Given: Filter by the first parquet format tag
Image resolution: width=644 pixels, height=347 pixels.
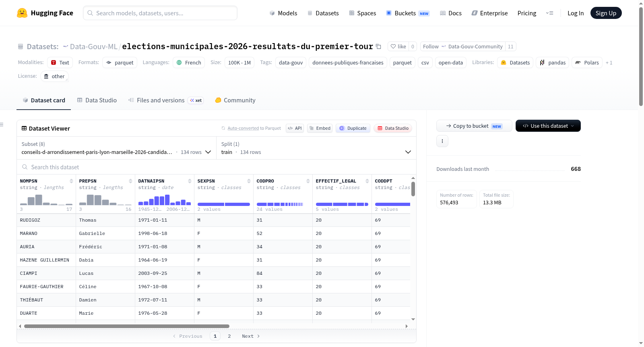Looking at the screenshot, I should coord(120,62).
